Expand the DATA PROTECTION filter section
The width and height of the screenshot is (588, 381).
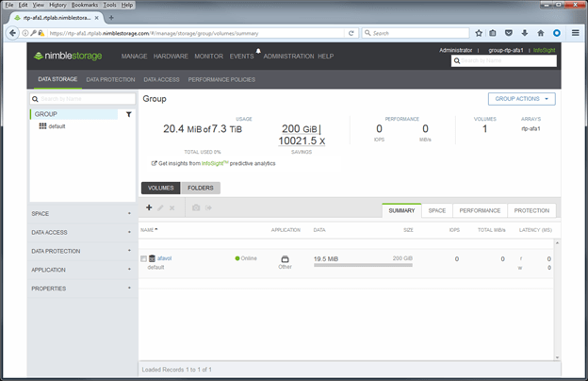click(x=82, y=251)
